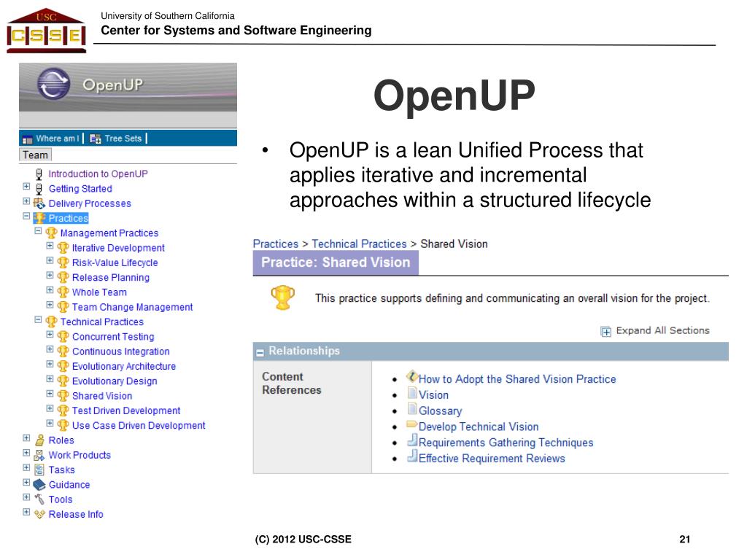Click the Introduction to OpenUP page icon
This screenshot has width=747, height=560.
click(39, 174)
